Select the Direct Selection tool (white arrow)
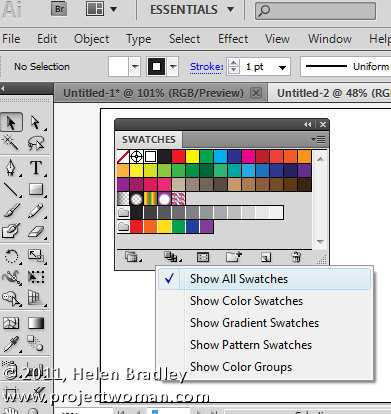Screen dimensions: 391x414 35,122
